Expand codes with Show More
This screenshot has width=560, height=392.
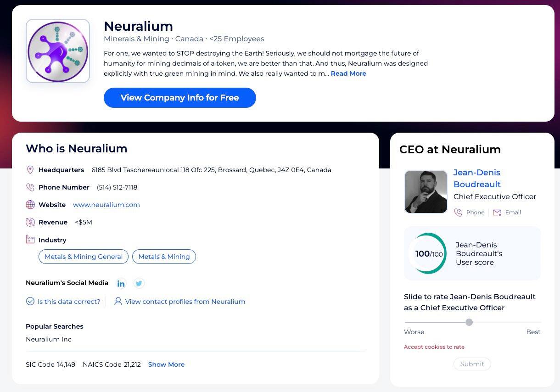[166, 364]
